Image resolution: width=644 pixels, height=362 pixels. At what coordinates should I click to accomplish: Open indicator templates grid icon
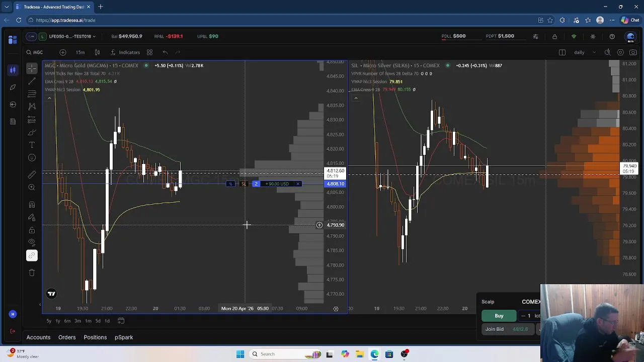coord(149,52)
